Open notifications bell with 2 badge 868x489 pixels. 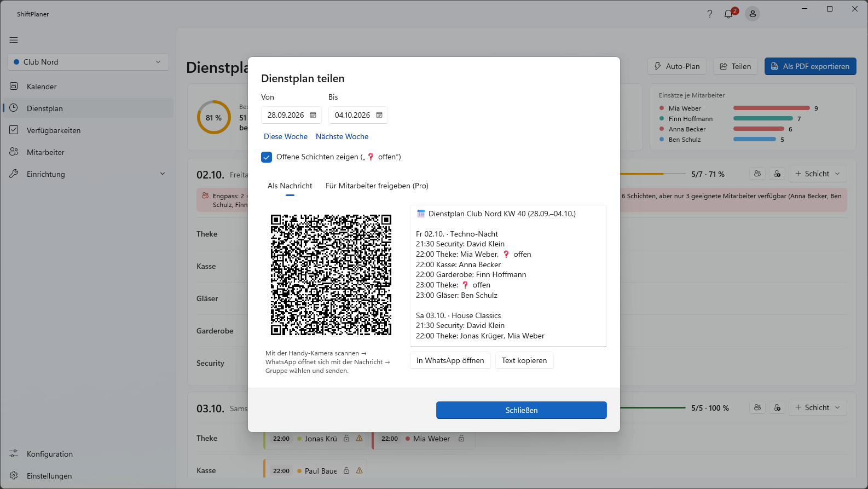click(729, 14)
